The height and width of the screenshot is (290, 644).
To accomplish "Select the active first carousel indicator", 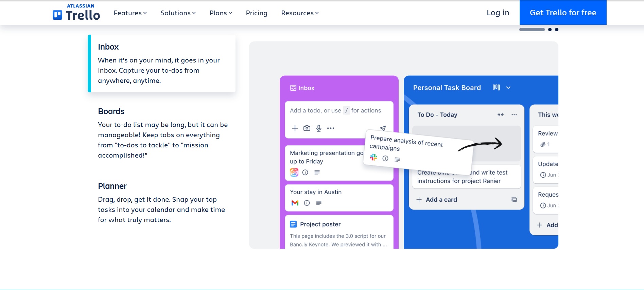I will pos(532,30).
